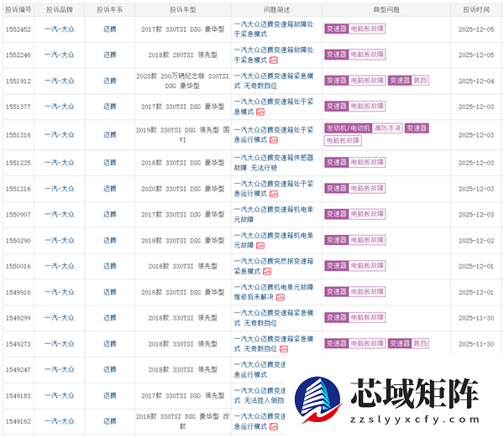Open image icon for complaint 1550290
Viewport: 504px width, 438px height.
click(260, 245)
